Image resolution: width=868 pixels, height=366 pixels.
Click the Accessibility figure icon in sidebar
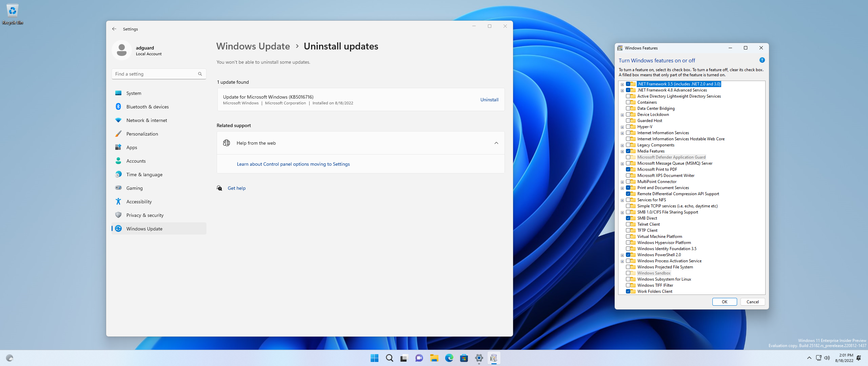(x=118, y=202)
